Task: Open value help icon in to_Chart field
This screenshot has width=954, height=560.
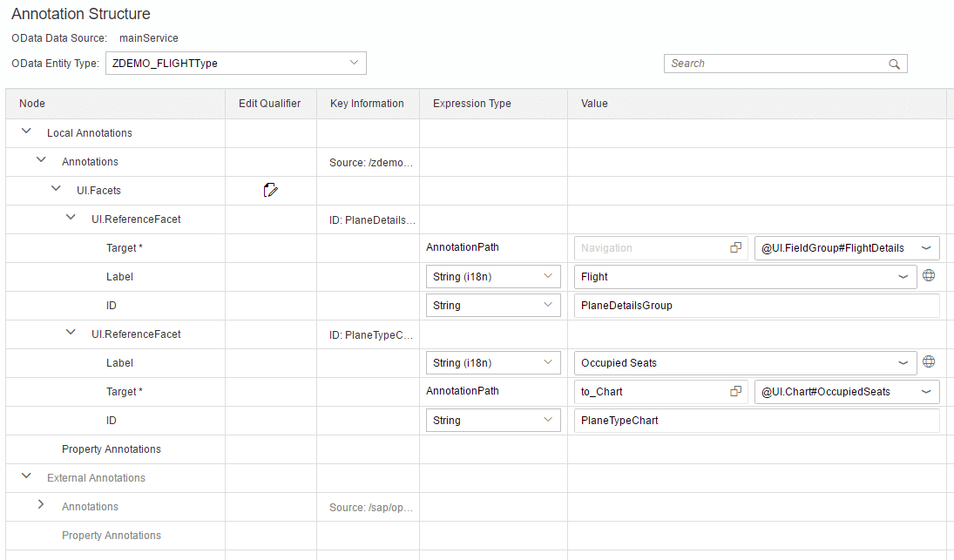Action: coord(735,391)
